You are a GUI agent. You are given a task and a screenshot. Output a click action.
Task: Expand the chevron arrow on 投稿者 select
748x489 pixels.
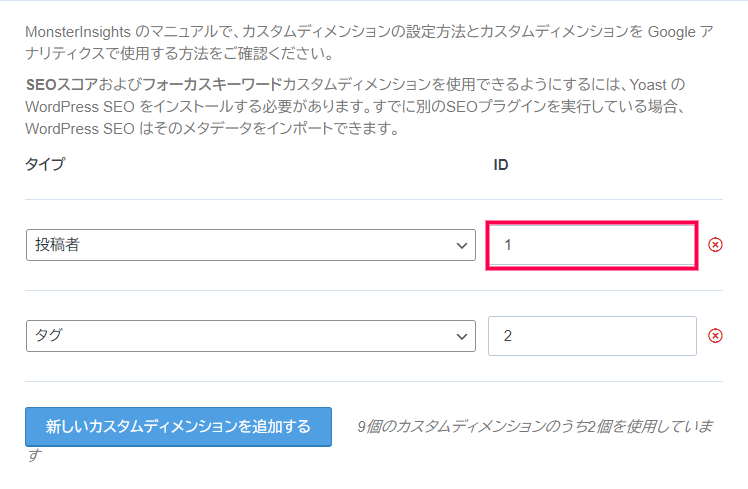(461, 246)
